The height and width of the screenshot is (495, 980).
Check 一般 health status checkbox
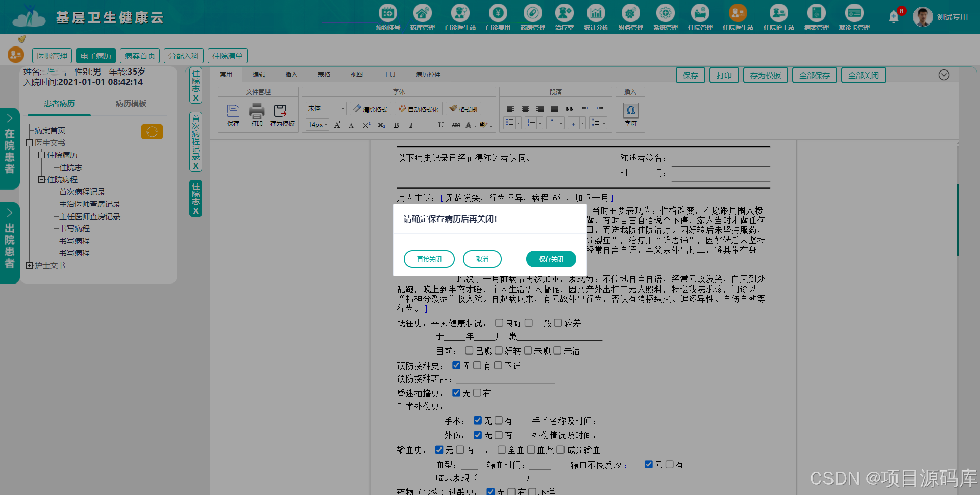pyautogui.click(x=529, y=323)
